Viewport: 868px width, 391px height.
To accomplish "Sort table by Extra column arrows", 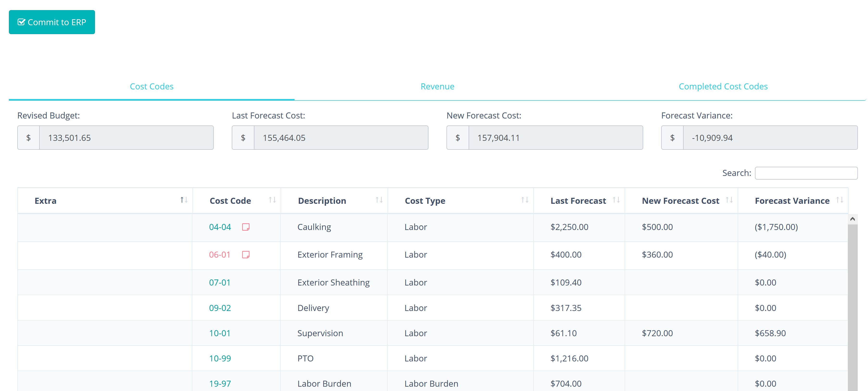I will pyautogui.click(x=184, y=200).
